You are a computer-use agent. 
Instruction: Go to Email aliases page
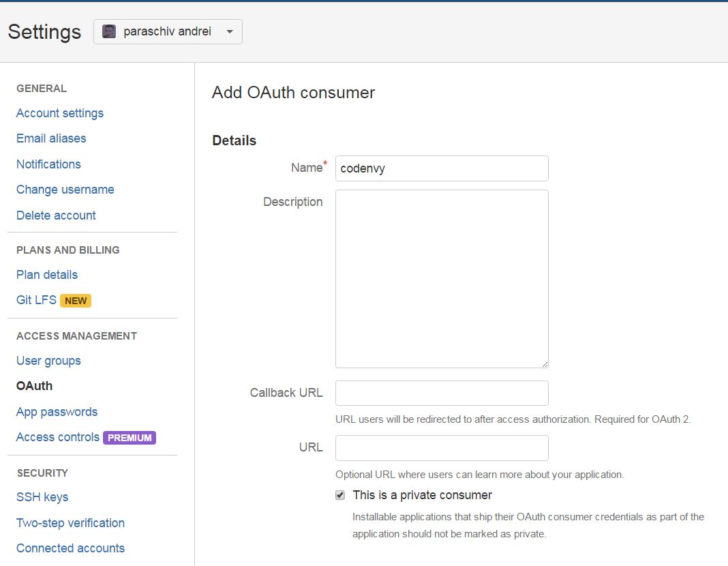point(51,138)
